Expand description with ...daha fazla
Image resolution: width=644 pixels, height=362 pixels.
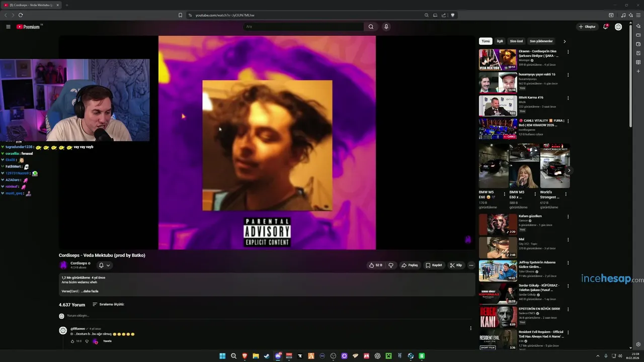coord(90,291)
